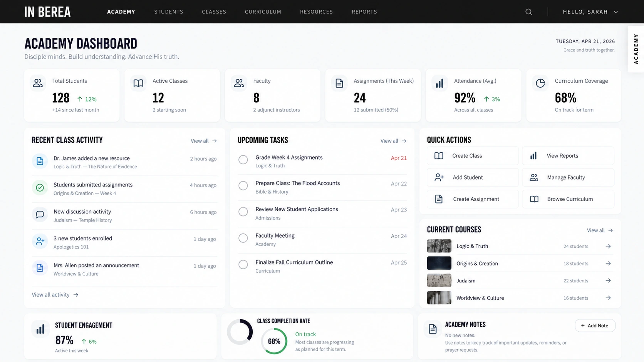
Task: Open Logic & Truth course arrow
Action: click(x=608, y=246)
